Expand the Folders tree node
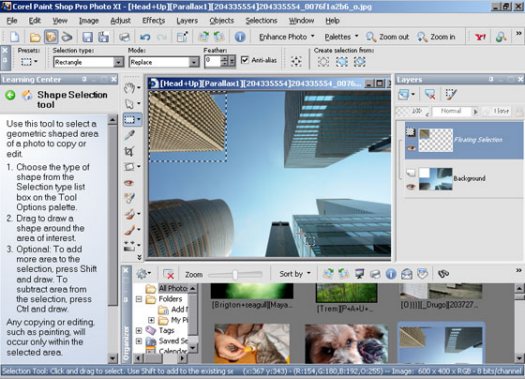 (x=139, y=299)
